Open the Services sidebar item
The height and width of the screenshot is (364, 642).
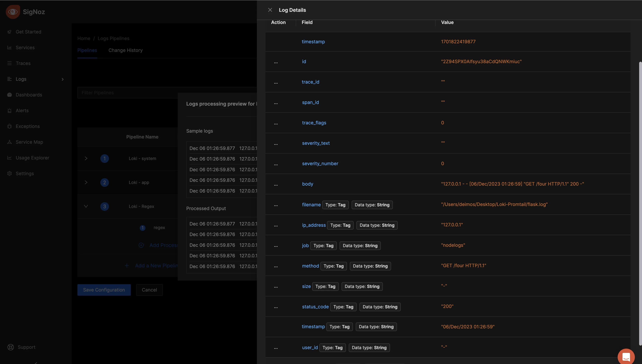click(25, 47)
